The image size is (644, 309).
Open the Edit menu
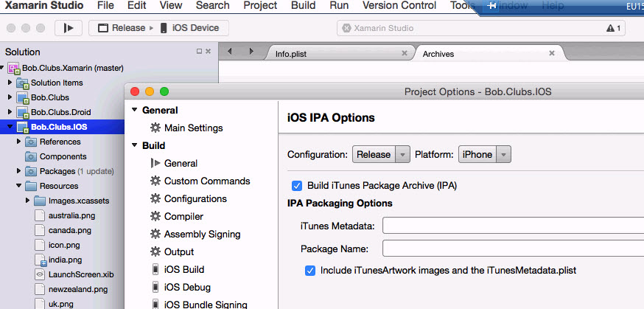click(137, 6)
